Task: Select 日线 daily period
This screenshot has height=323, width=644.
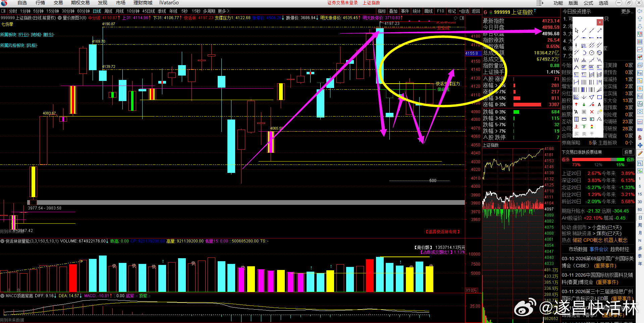Action: pos(97,11)
